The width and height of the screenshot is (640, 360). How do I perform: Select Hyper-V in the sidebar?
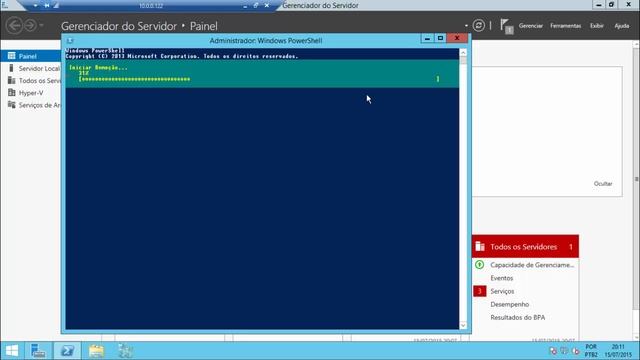pos(31,93)
